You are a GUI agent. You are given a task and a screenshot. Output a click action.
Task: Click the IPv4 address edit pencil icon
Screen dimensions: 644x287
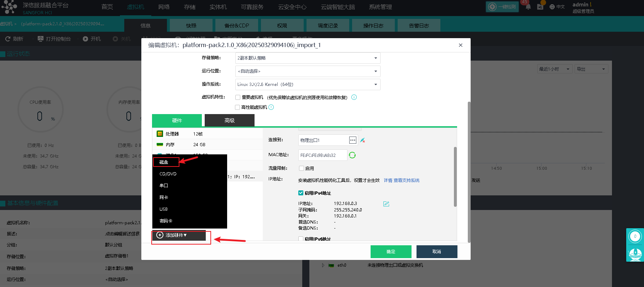point(386,204)
